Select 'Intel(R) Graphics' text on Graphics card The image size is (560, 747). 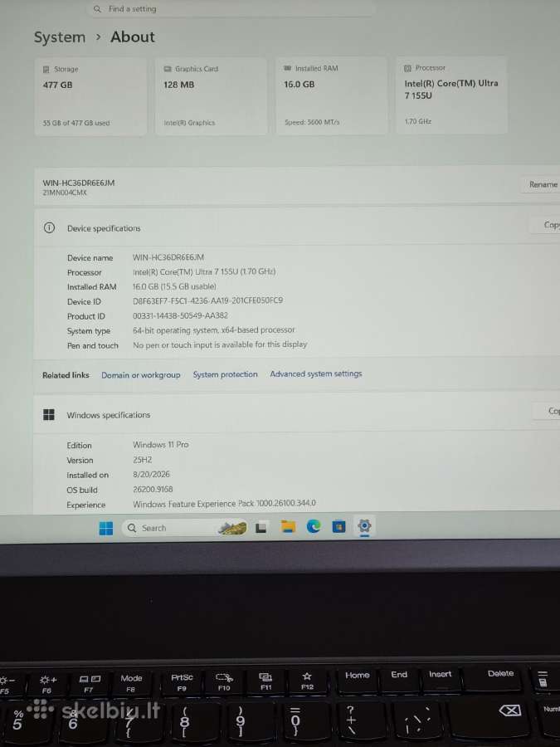click(x=189, y=123)
